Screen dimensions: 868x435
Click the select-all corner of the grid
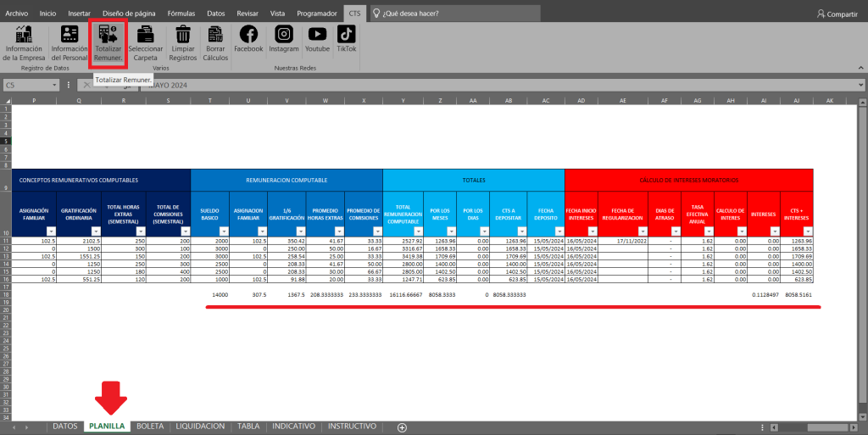point(6,101)
